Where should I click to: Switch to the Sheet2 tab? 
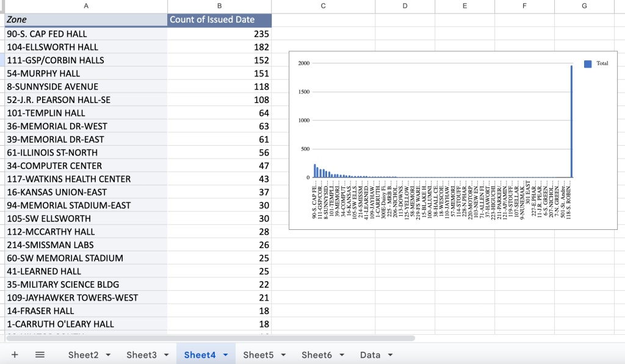pyautogui.click(x=83, y=355)
